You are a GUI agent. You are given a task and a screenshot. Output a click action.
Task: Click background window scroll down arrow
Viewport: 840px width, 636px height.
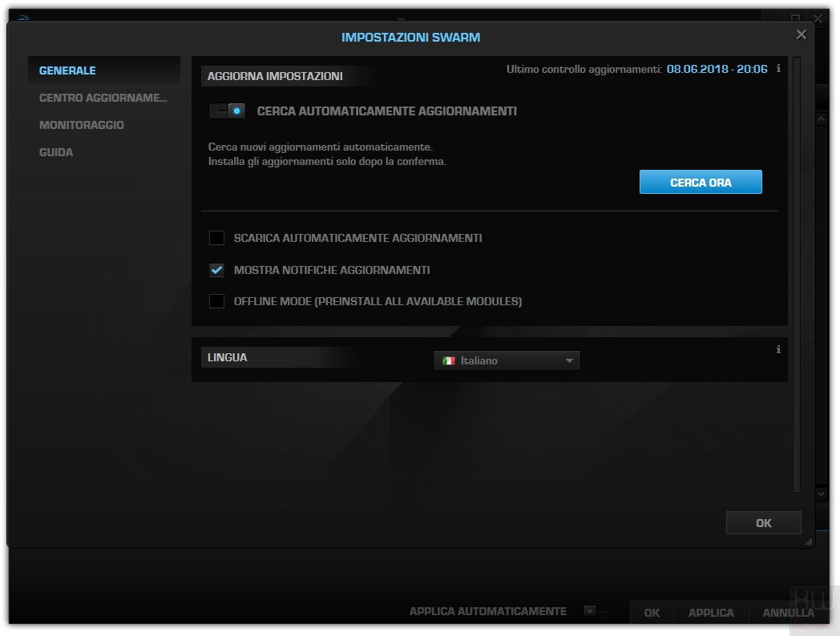pyautogui.click(x=822, y=493)
